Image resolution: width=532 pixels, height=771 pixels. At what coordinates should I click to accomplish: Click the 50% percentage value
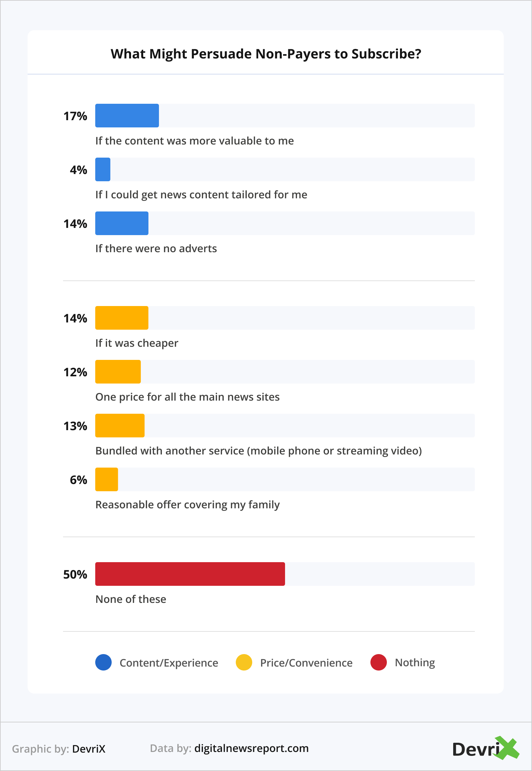coord(75,574)
